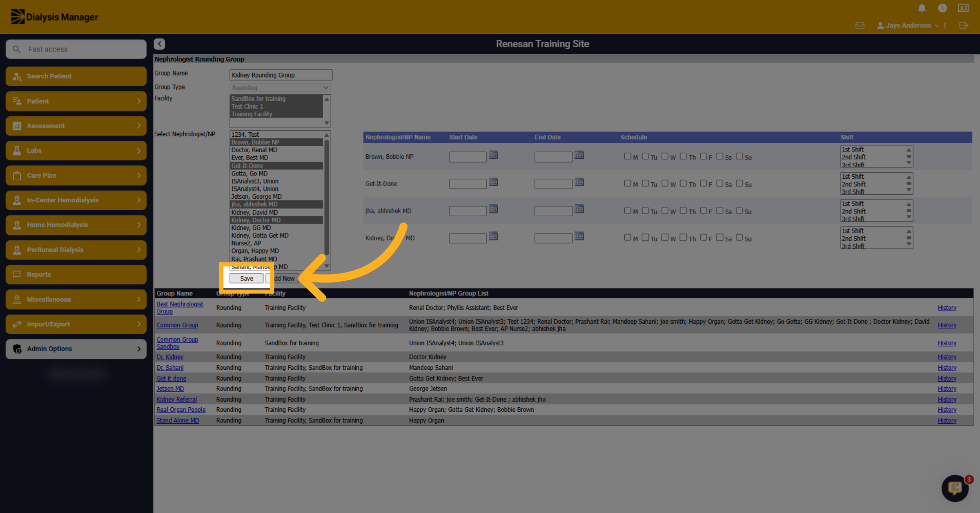
Task: Open the contact card icon in header
Action: tap(963, 8)
